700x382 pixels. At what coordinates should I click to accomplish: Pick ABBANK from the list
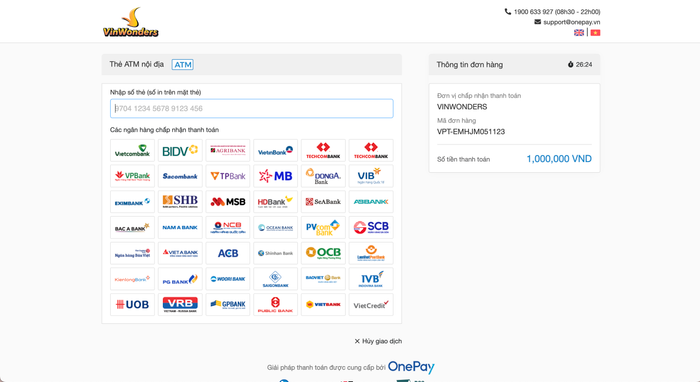point(371,202)
